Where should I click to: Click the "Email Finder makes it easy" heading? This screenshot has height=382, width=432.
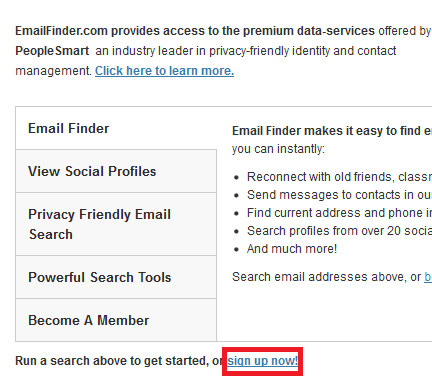pos(332,131)
